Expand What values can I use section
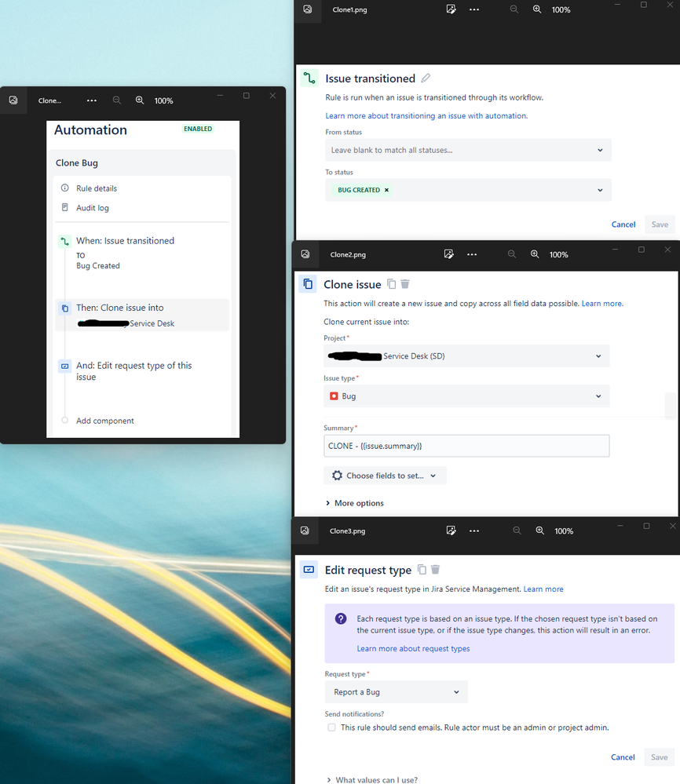The height and width of the screenshot is (784, 680). click(x=371, y=779)
